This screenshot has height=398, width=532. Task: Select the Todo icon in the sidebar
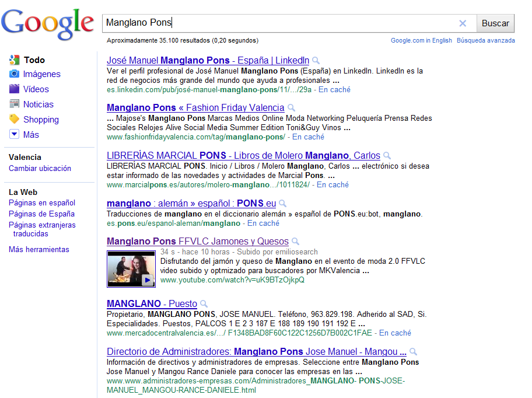[14, 60]
